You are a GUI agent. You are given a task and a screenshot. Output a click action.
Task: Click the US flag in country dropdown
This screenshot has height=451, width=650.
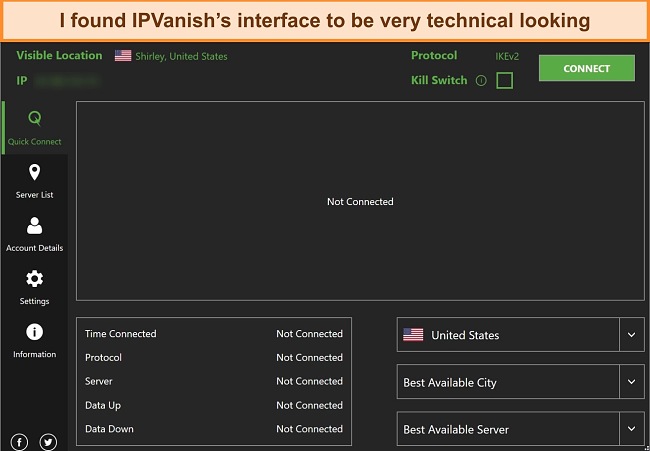413,335
